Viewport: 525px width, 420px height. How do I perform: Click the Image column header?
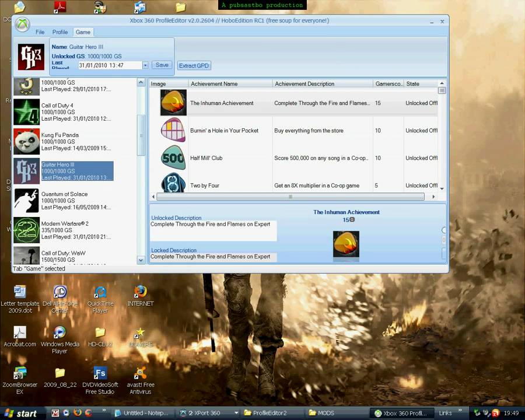[169, 84]
